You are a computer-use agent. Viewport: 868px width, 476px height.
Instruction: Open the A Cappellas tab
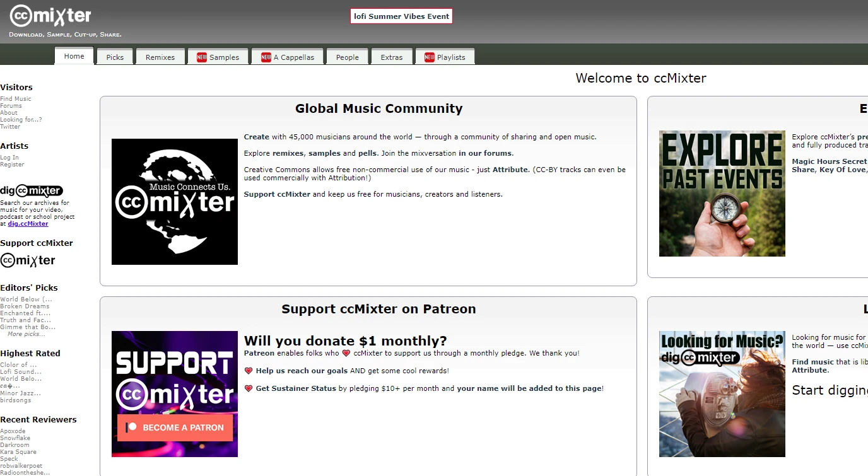288,57
